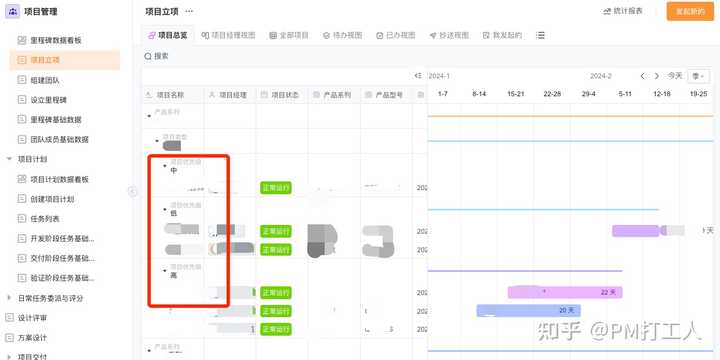The height and width of the screenshot is (360, 720).
Task: Select the 项目总览 tab
Action: pos(167,35)
